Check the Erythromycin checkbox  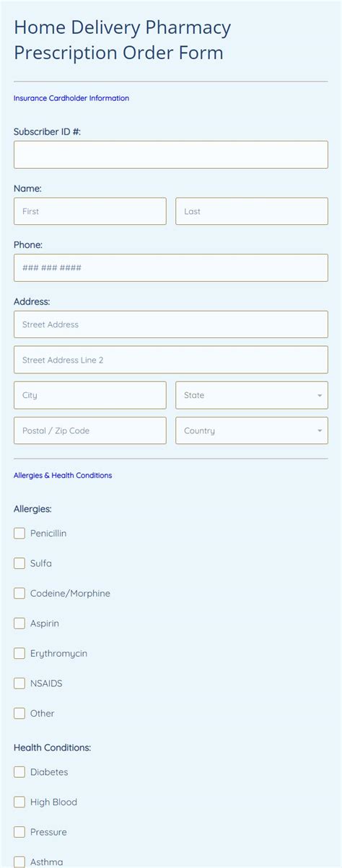pos(19,653)
